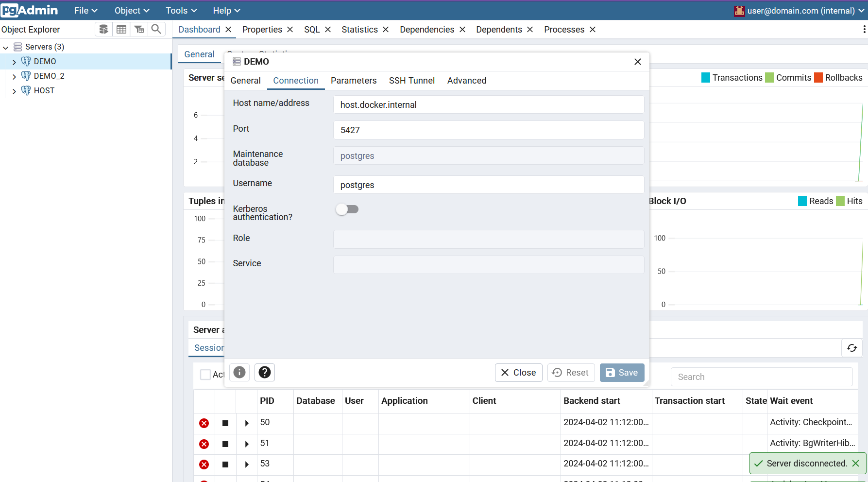Close the Properties tab with its X
The width and height of the screenshot is (868, 482).
[x=290, y=30]
